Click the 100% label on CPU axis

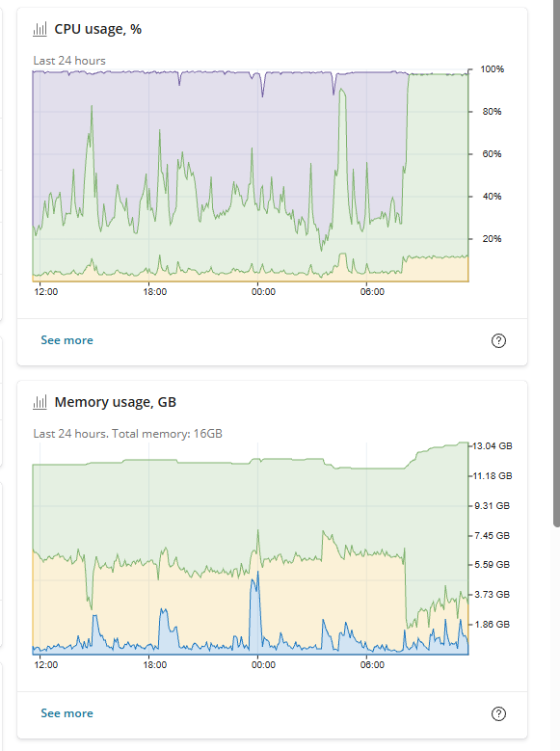pos(492,69)
